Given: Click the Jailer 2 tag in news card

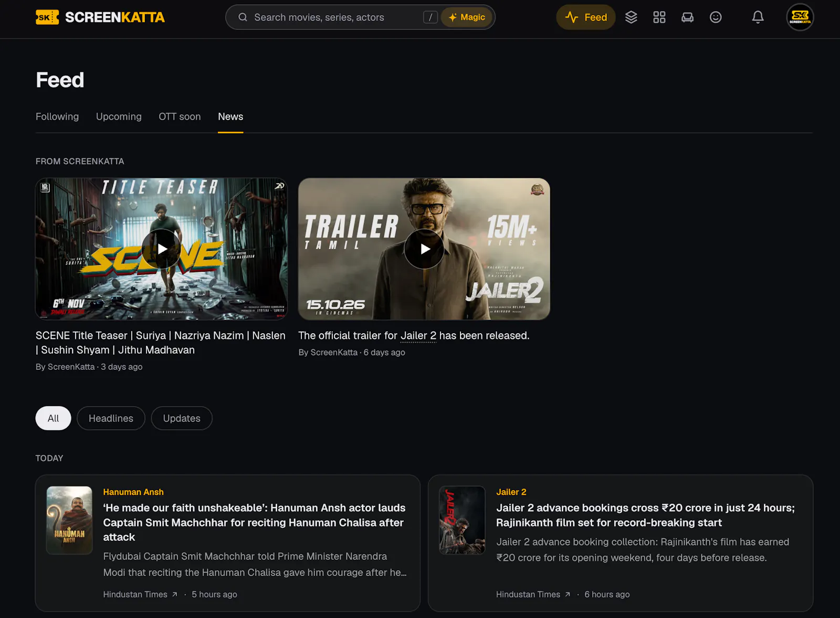Looking at the screenshot, I should pos(511,492).
